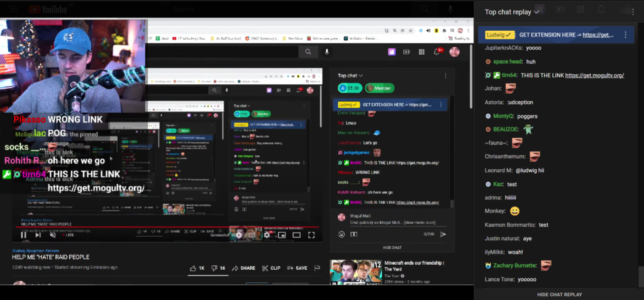Image resolution: width=644 pixels, height=300 pixels.
Task: Enter fullscreen using the player corner icon
Action: point(311,235)
